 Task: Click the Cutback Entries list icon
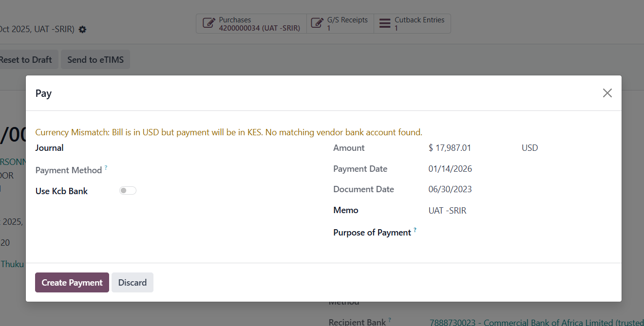coord(385,23)
